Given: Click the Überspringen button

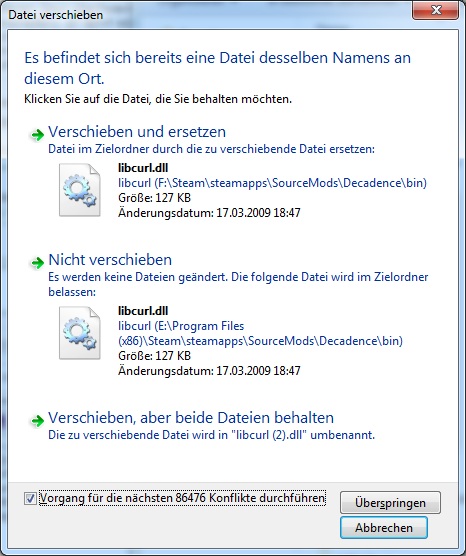Looking at the screenshot, I should [x=390, y=502].
